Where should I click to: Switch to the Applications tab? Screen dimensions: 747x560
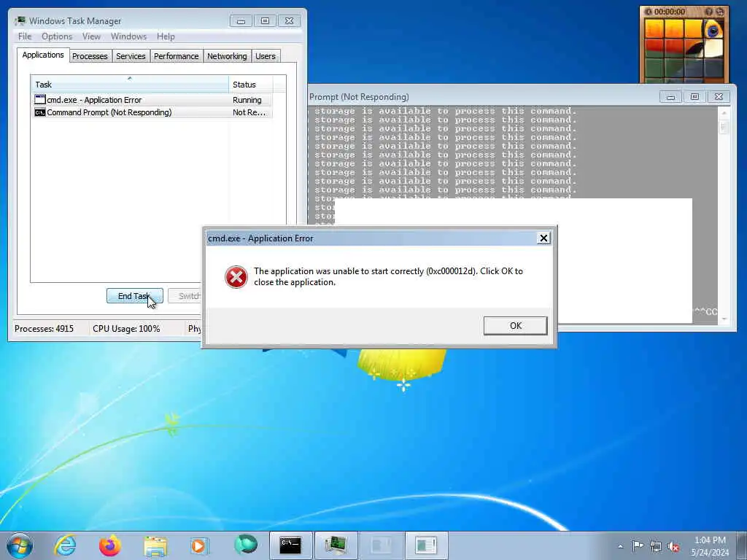(x=43, y=55)
